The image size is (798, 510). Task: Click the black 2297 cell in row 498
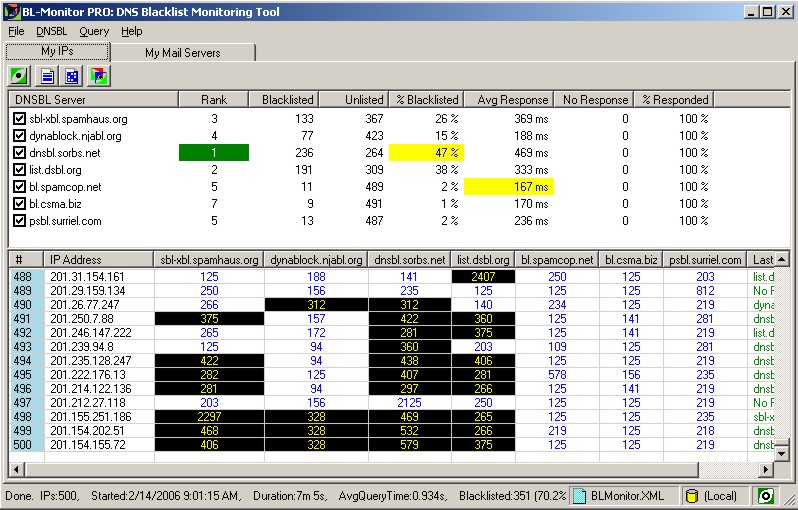pyautogui.click(x=209, y=417)
